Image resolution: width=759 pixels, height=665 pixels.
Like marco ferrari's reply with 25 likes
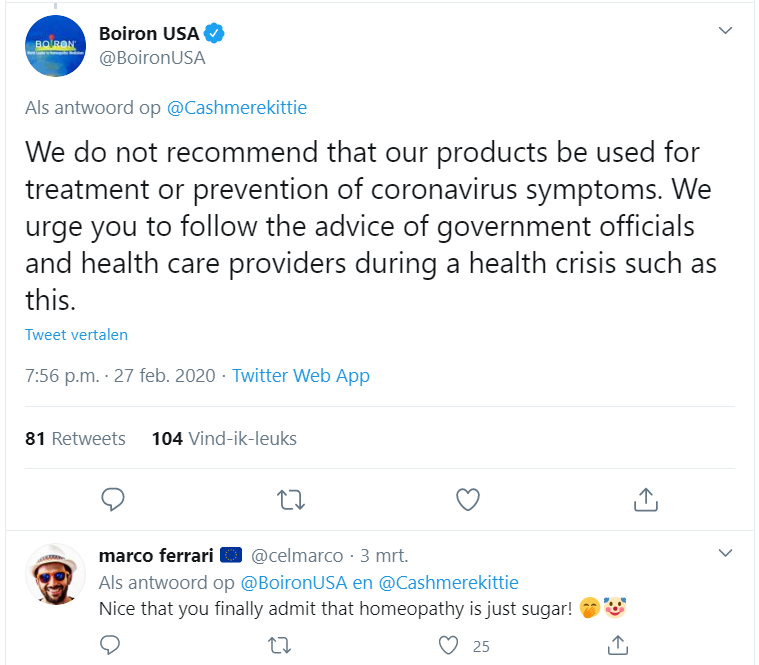[x=449, y=646]
